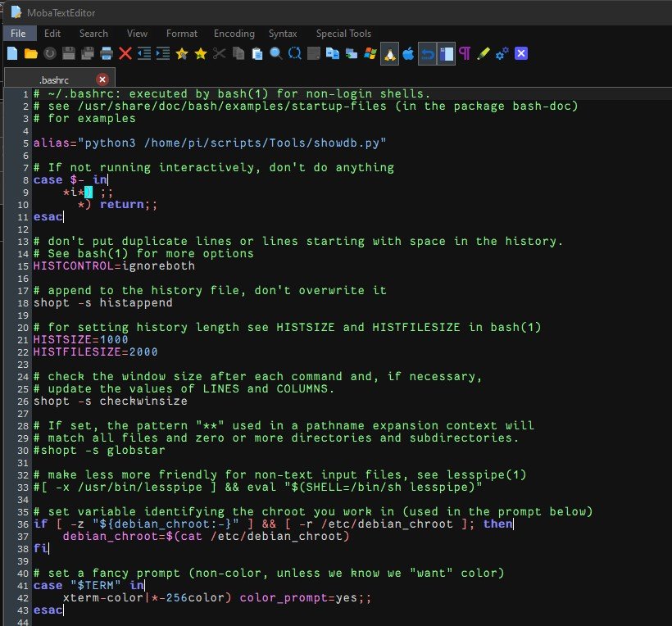Toggle Unix format with the penguin icon
Viewport: 672px width, 626px height.
389,54
